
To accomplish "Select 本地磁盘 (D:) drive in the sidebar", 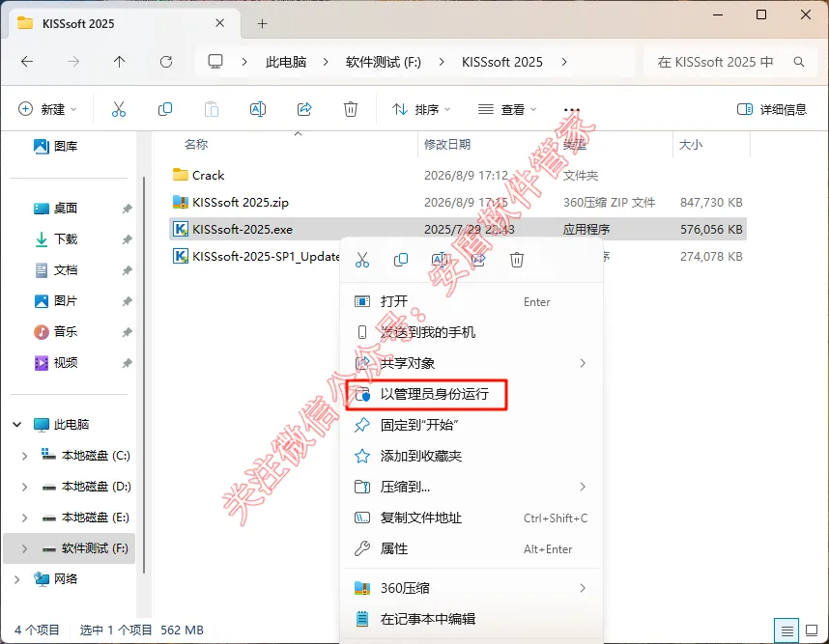I will tap(87, 487).
